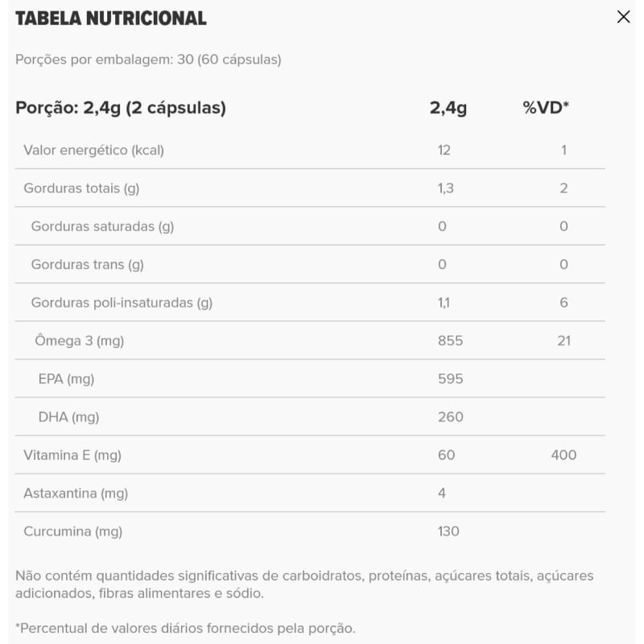Click the 855 value for Ômega 3
Viewport: 644px width, 644px height.
450,341
